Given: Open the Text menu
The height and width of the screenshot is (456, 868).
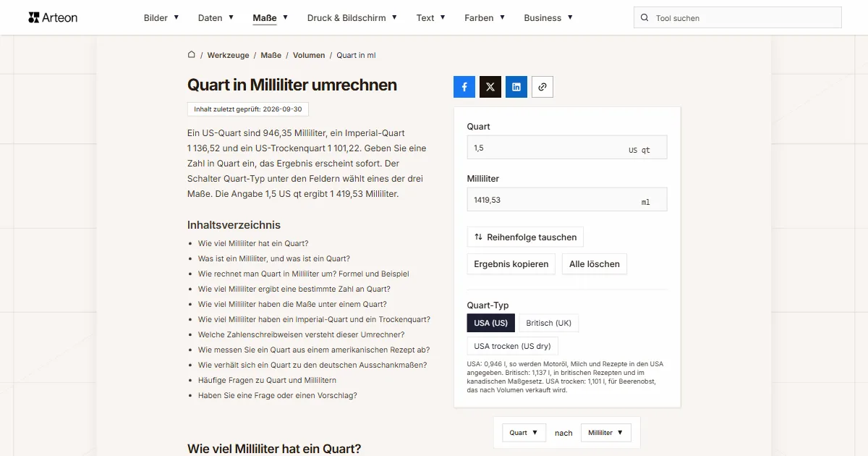Looking at the screenshot, I should (431, 18).
